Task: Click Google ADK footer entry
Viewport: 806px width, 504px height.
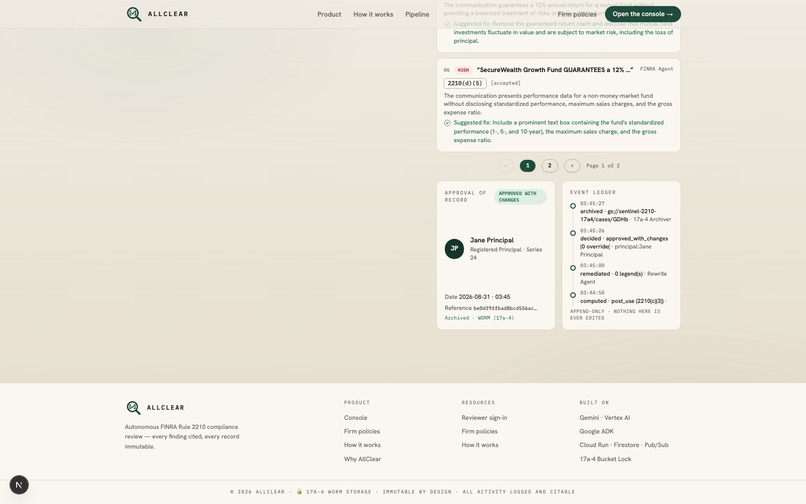Action: coord(596,431)
